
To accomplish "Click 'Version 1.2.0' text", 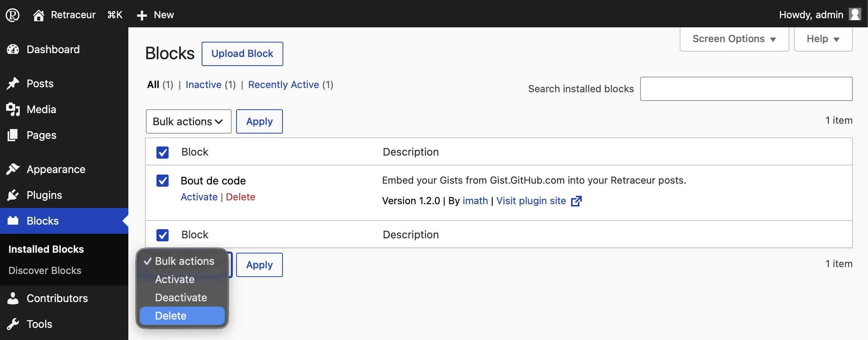I will pyautogui.click(x=411, y=201).
